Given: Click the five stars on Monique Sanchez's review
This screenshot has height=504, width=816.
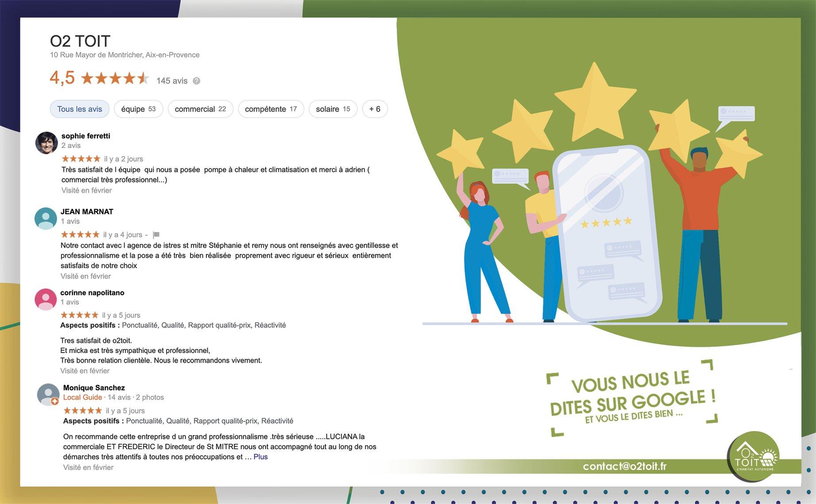Looking at the screenshot, I should [83, 410].
